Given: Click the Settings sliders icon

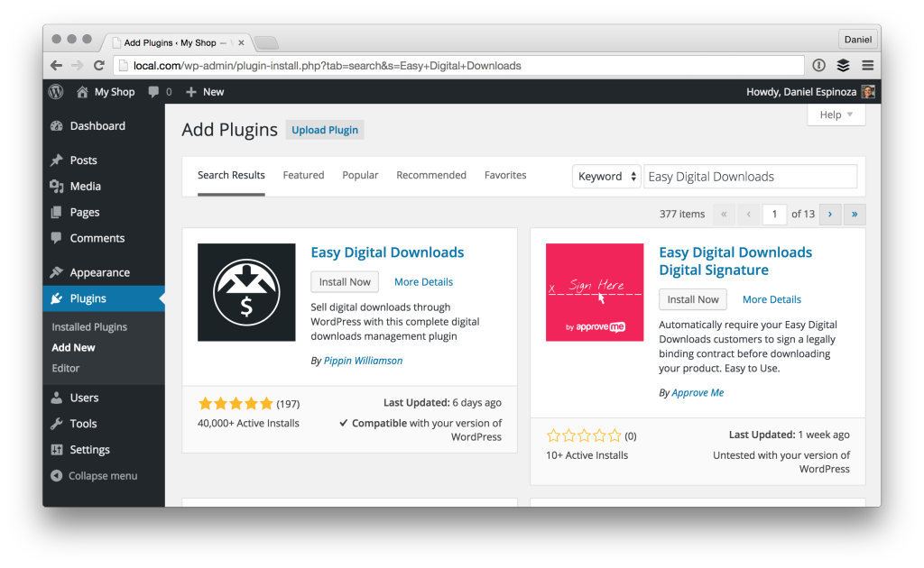Looking at the screenshot, I should (57, 450).
